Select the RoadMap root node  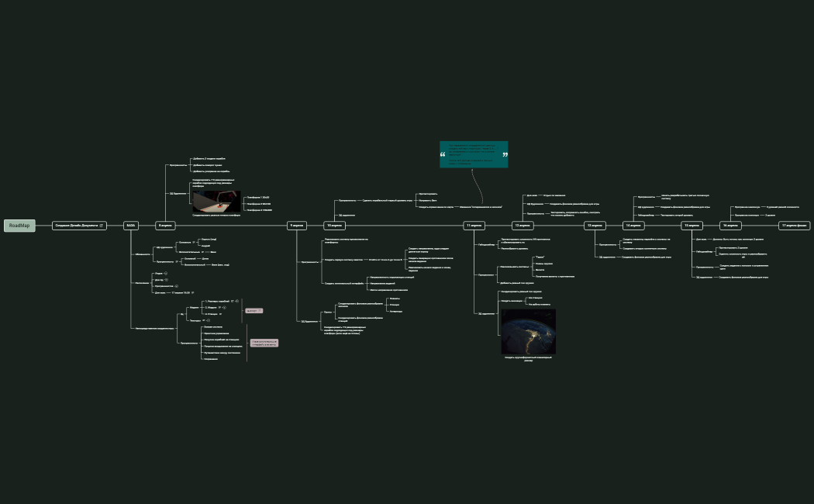[x=19, y=226]
